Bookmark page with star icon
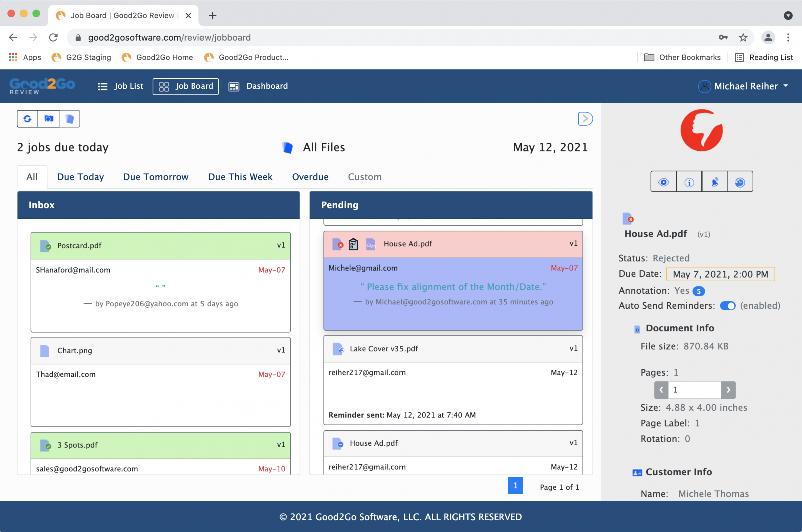This screenshot has width=802, height=532. pyautogui.click(x=743, y=38)
